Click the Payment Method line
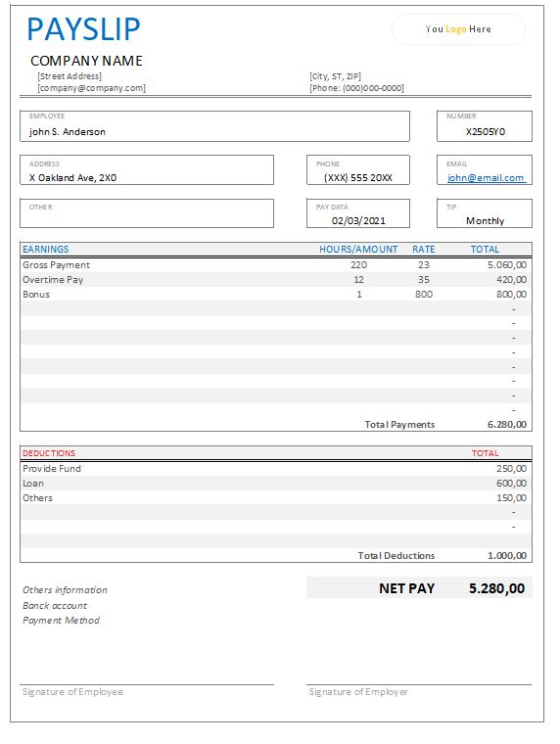This screenshot has width=560, height=744. pyautogui.click(x=62, y=621)
